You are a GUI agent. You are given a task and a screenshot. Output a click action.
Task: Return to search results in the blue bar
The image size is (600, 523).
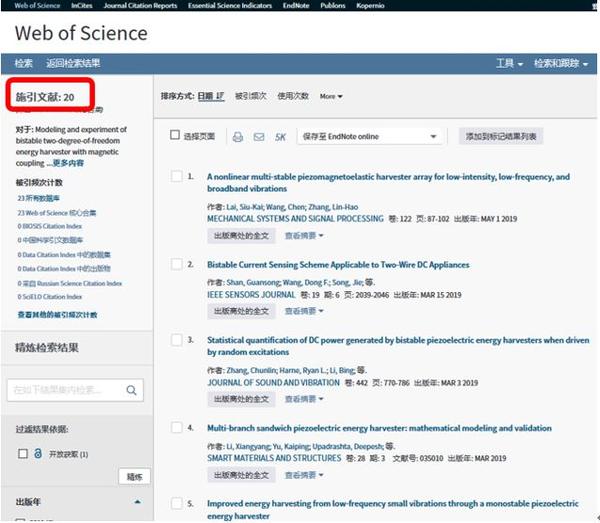point(73,63)
